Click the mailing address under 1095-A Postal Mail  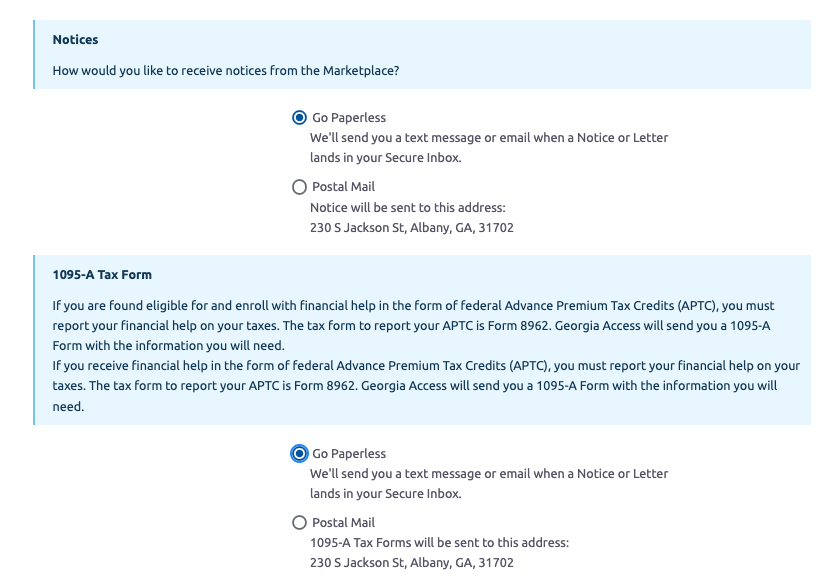pyautogui.click(x=412, y=562)
